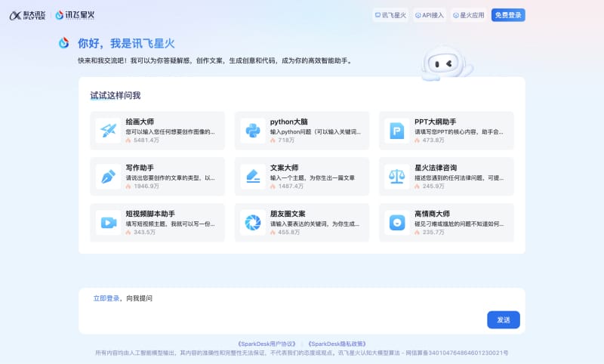This screenshot has width=604, height=364.
Task: Select the 高情商大师 card title
Action: (432, 214)
